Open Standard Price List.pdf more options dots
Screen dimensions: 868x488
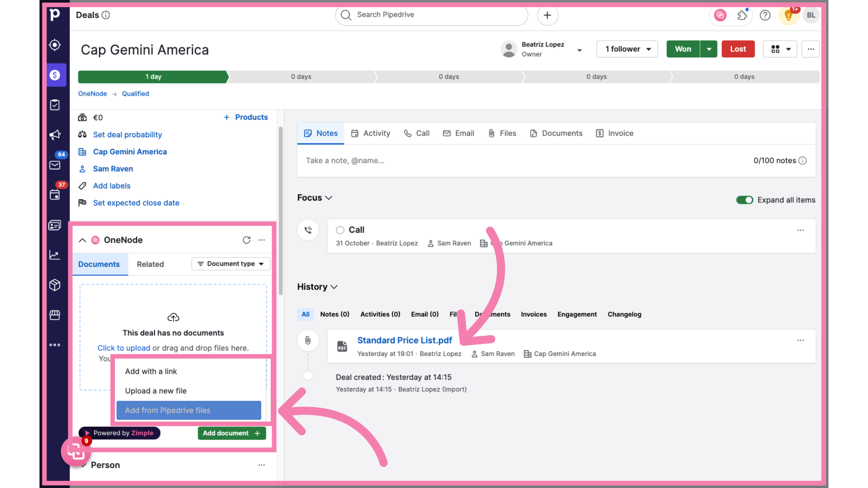click(x=800, y=340)
